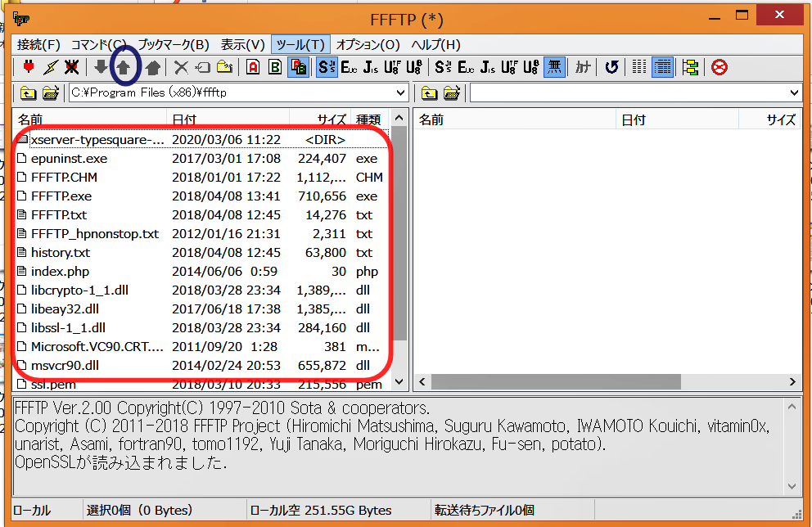This screenshot has height=527, width=812.
Task: Click remote pane horizontal scroll-right arrow
Action: [x=792, y=382]
